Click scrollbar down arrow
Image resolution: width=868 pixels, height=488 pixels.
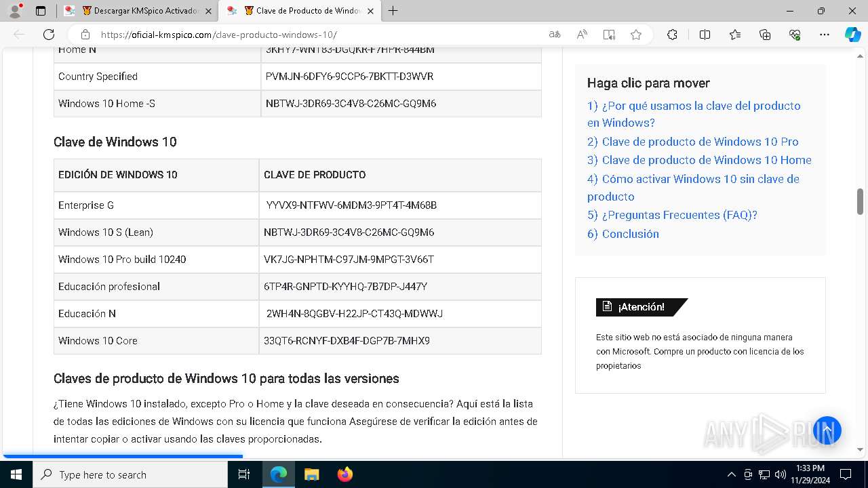[860, 449]
